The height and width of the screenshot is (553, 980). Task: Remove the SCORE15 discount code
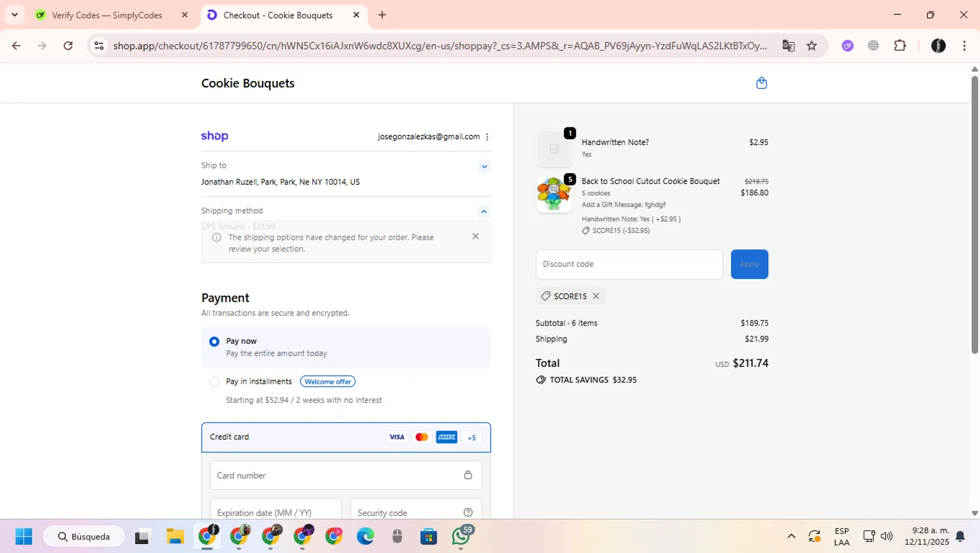pos(596,296)
